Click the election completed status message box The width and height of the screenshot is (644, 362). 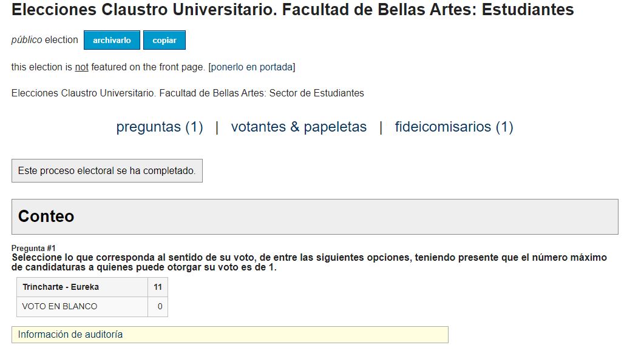(x=107, y=171)
